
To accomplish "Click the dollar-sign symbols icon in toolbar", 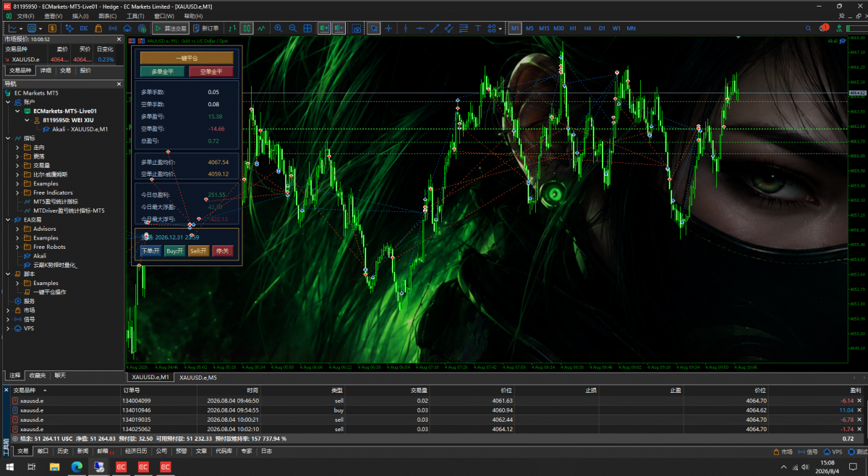I will [53, 28].
